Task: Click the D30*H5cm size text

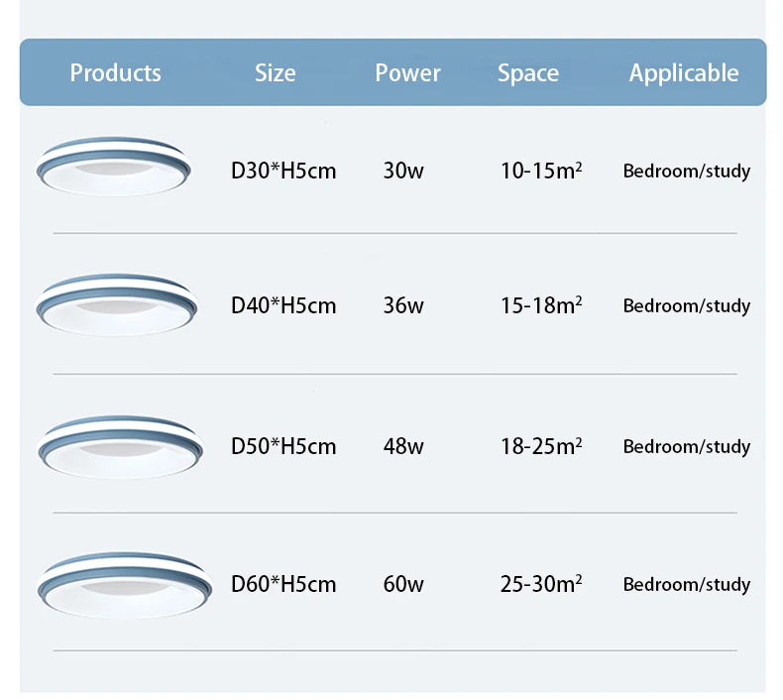Action: point(283,171)
